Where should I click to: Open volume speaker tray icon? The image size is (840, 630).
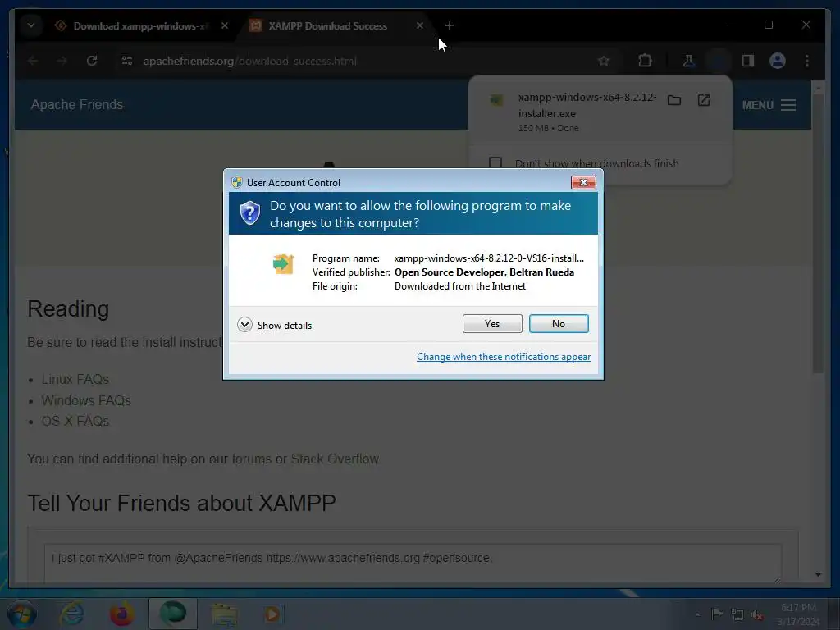coord(757,615)
